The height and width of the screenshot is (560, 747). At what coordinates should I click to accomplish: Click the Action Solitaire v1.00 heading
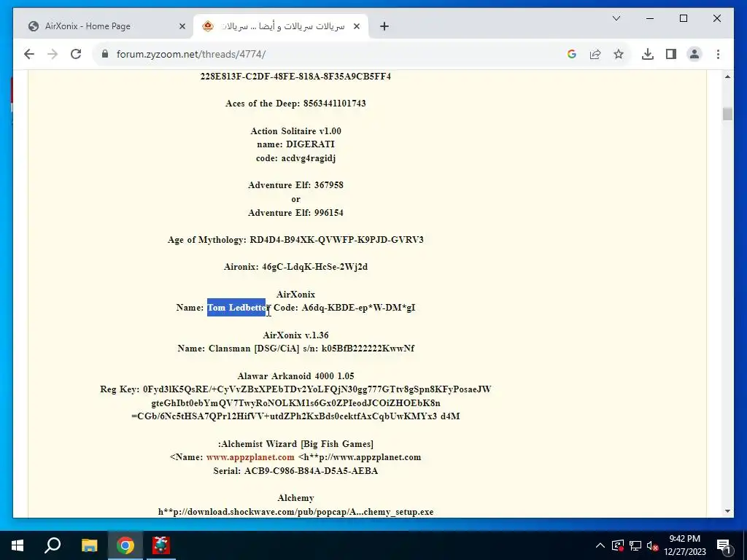click(x=296, y=131)
